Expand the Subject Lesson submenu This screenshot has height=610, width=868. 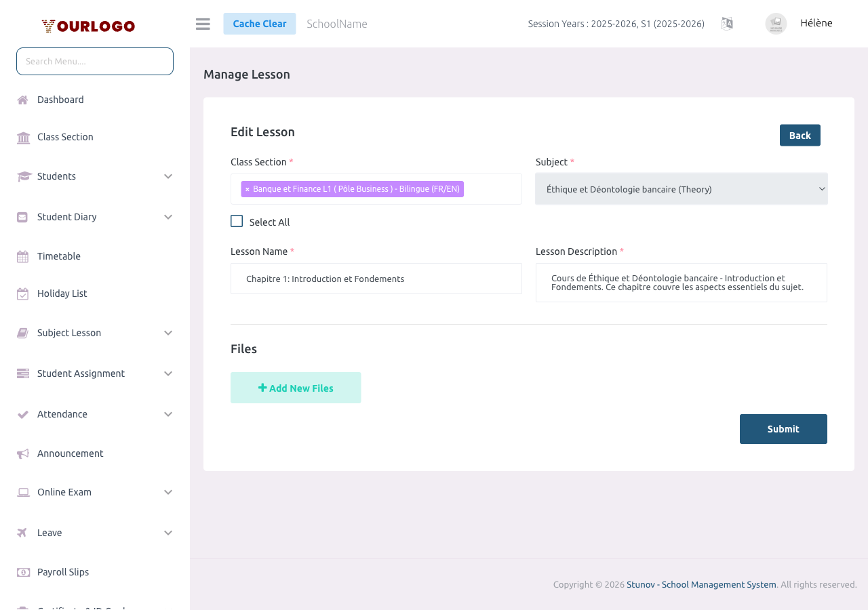tap(168, 333)
